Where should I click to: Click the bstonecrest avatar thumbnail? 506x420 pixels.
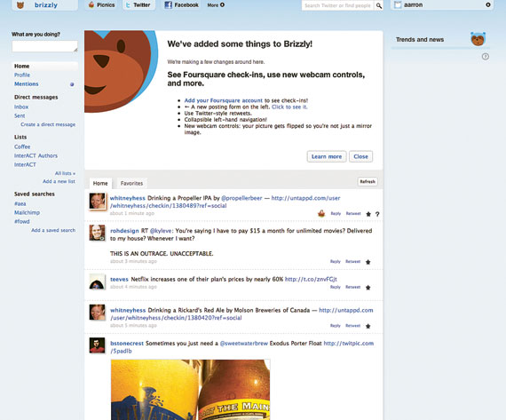(97, 345)
